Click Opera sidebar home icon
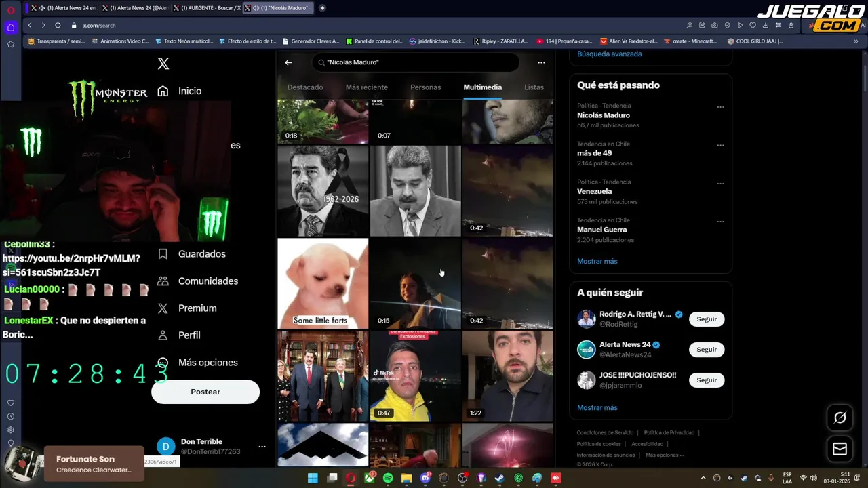The image size is (868, 488). (x=11, y=28)
